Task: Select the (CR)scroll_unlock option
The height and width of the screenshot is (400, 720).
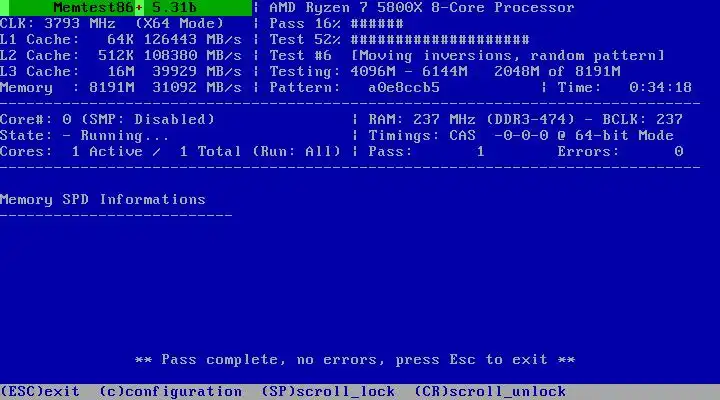Action: coord(490,391)
